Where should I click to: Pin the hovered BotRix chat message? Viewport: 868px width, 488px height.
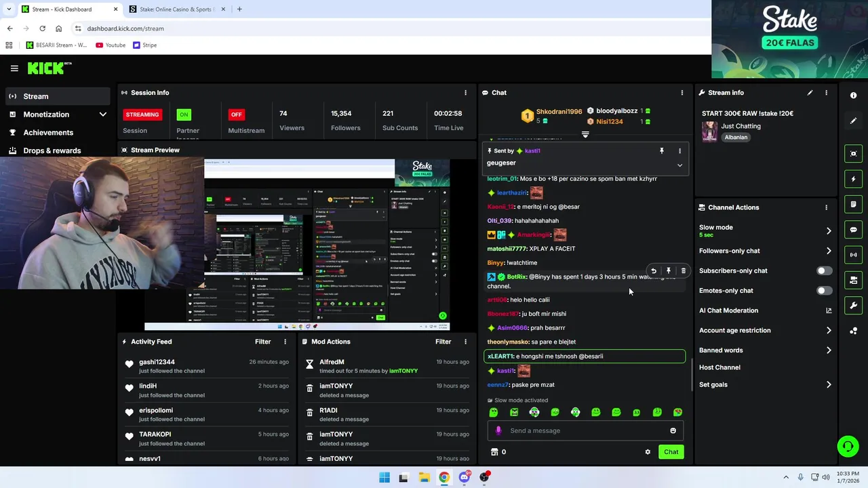pyautogui.click(x=669, y=271)
